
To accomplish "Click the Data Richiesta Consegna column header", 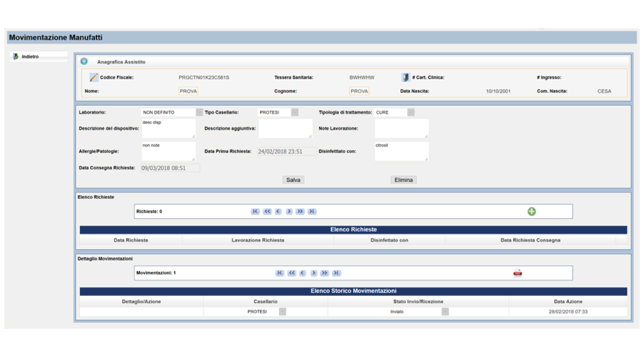I will (530, 240).
